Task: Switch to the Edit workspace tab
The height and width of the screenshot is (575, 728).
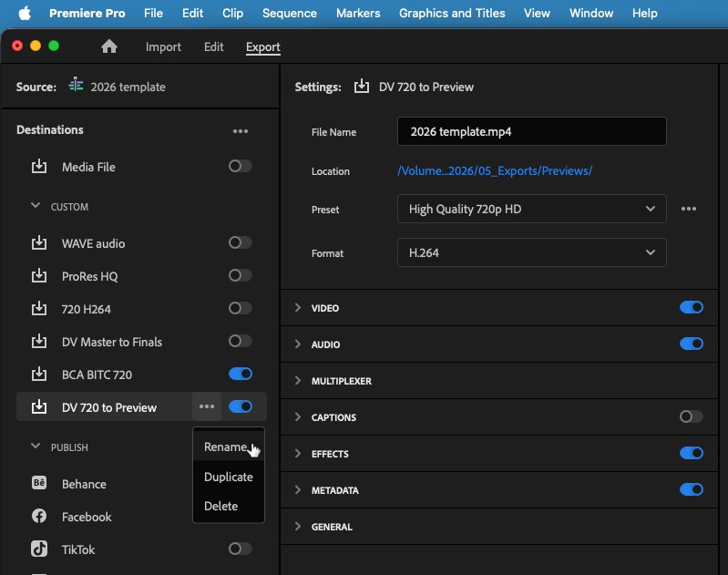Action: tap(213, 46)
